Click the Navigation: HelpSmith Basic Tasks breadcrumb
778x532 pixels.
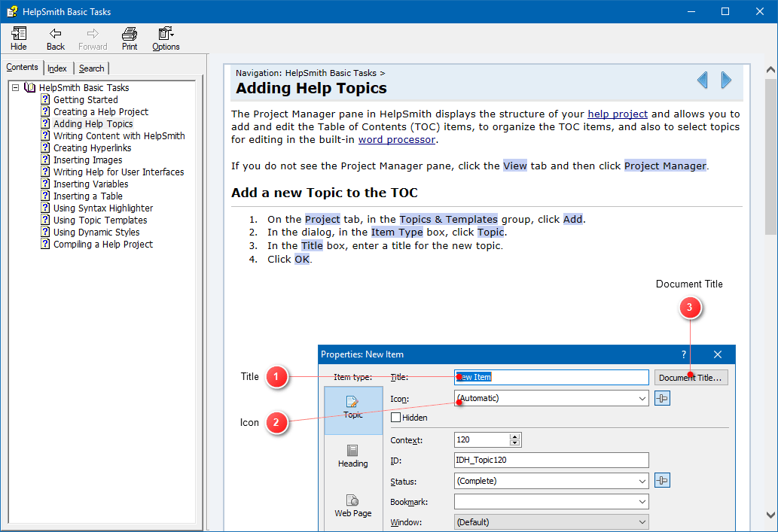(x=310, y=73)
